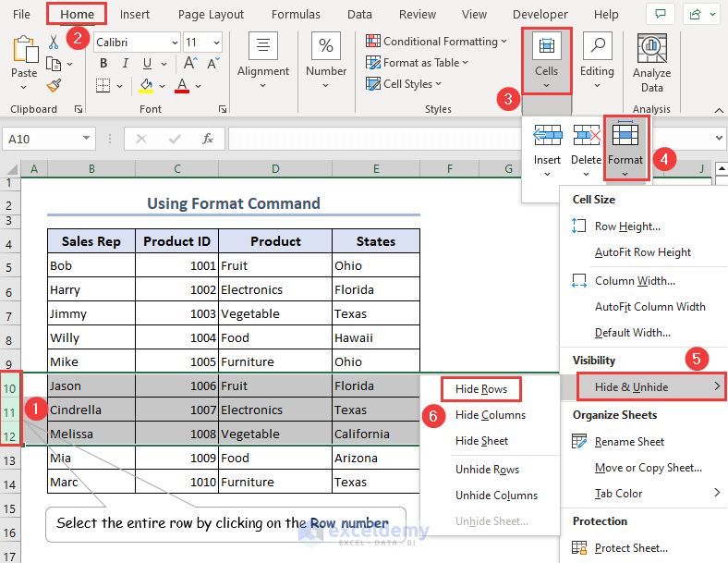Choose Hide Rows from the submenu
The image size is (728, 563).
[480, 389]
